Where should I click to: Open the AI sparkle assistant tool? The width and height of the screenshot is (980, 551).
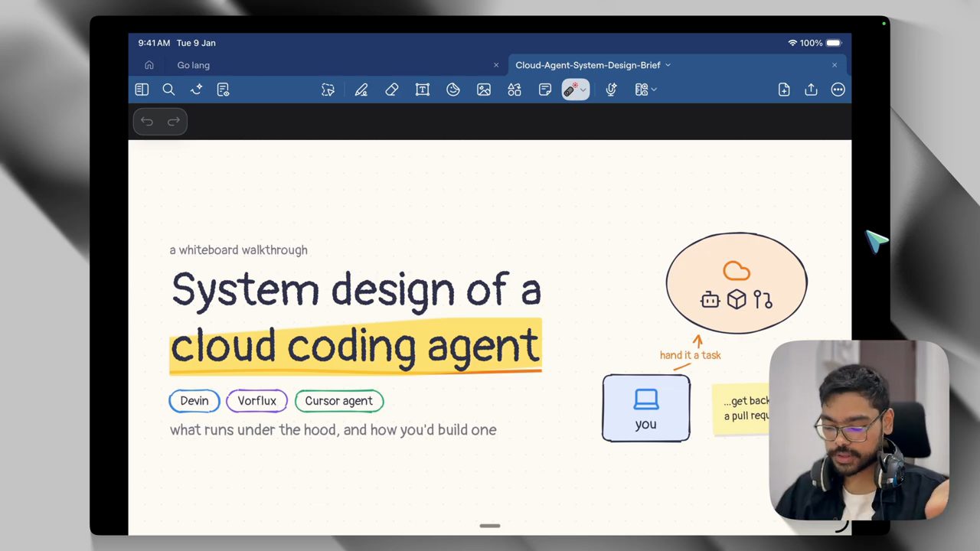[196, 90]
